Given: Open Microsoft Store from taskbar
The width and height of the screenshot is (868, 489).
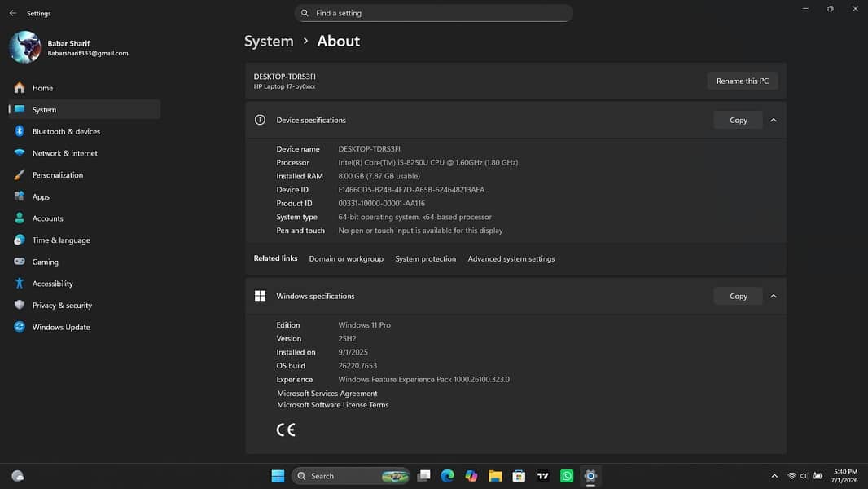Looking at the screenshot, I should 519,476.
